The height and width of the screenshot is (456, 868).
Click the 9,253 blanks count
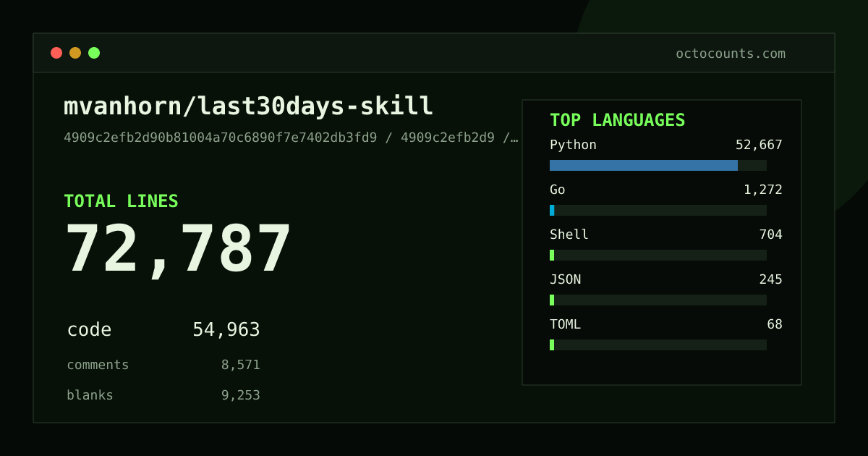tap(240, 395)
